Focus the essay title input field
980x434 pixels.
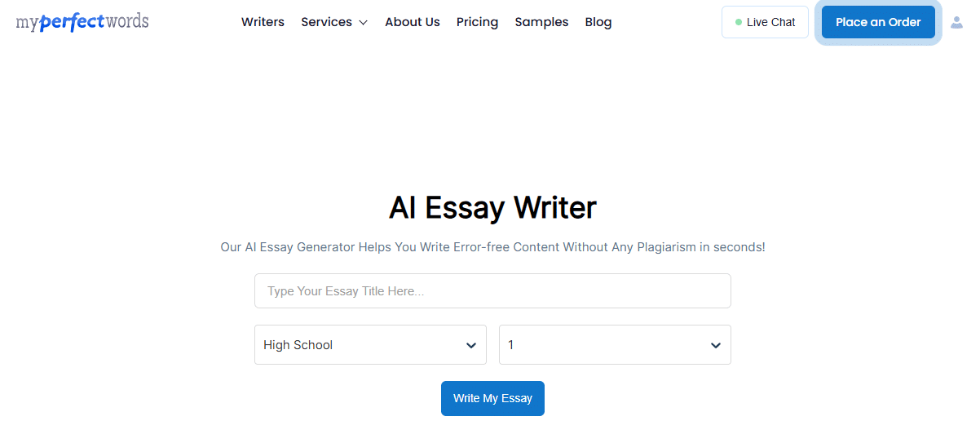coord(492,291)
